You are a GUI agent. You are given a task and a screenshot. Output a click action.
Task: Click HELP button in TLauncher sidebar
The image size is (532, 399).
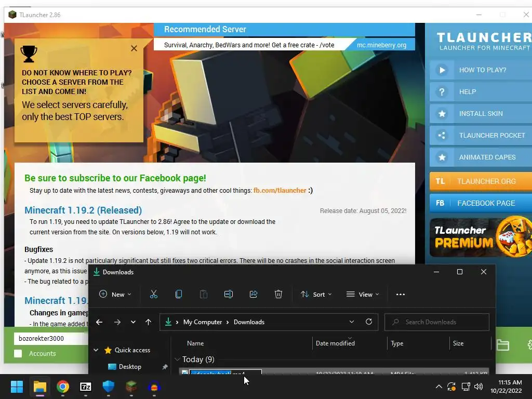coord(481,91)
